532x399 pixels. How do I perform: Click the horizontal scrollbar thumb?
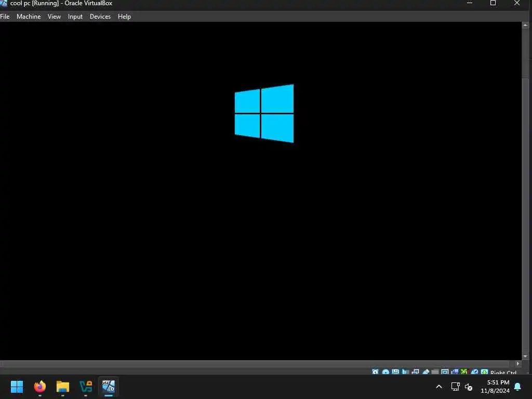(x=255, y=364)
